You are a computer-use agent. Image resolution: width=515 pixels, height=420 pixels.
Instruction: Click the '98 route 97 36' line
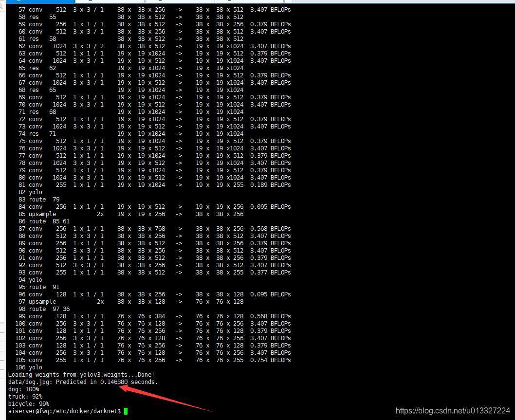tap(44, 309)
